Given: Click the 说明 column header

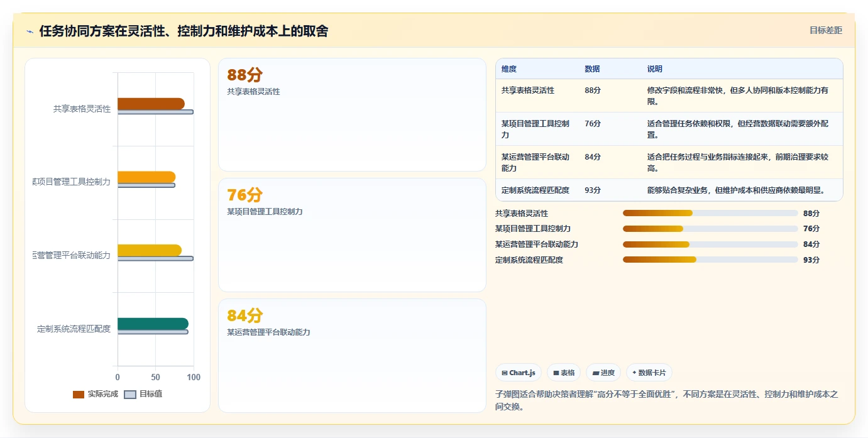Looking at the screenshot, I should tap(655, 69).
